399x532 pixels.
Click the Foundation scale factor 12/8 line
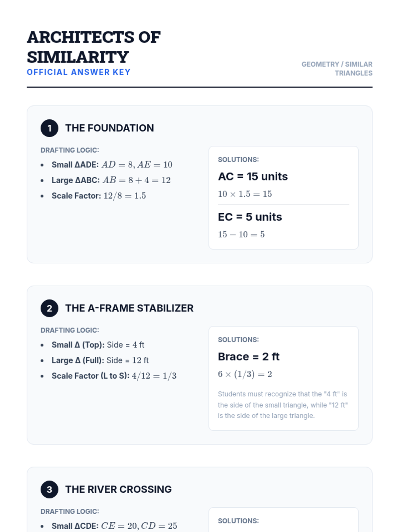pos(99,196)
